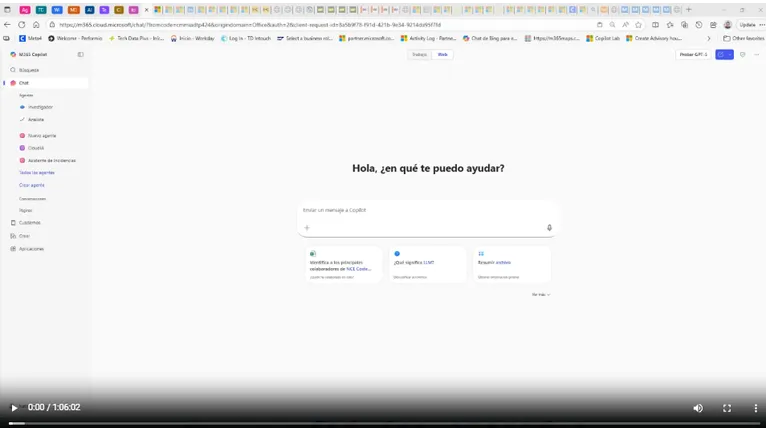Screen dimensions: 766x431
Task: Switch to the Web tab
Action: (443, 55)
